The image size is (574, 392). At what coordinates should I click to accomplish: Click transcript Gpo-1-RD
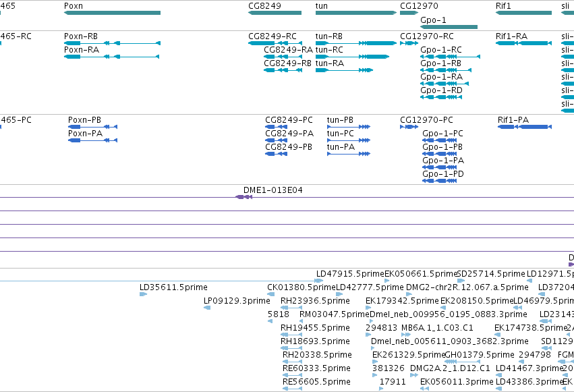tap(441, 97)
